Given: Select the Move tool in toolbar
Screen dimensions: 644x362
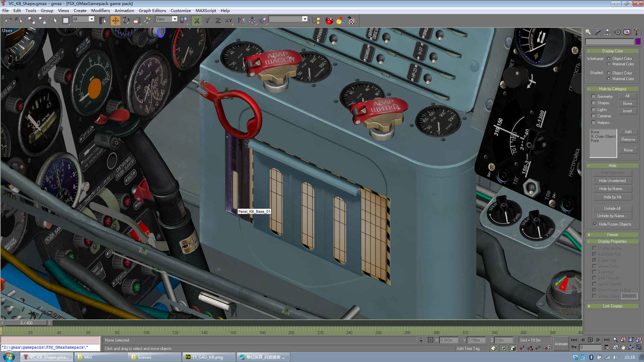Looking at the screenshot, I should pos(115,21).
